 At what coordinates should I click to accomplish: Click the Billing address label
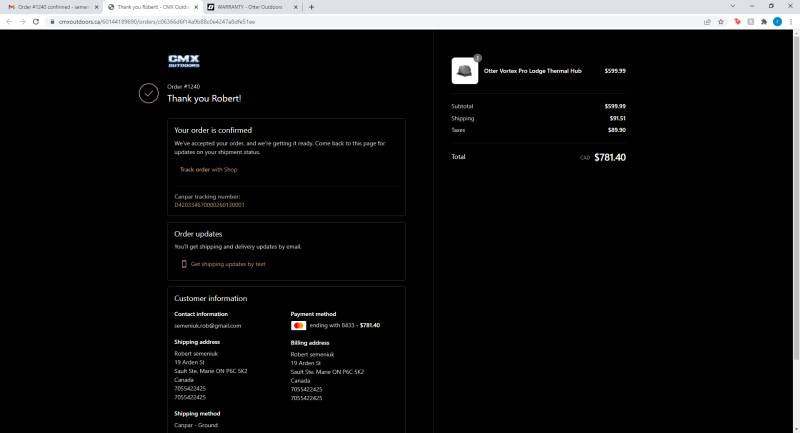pyautogui.click(x=310, y=343)
